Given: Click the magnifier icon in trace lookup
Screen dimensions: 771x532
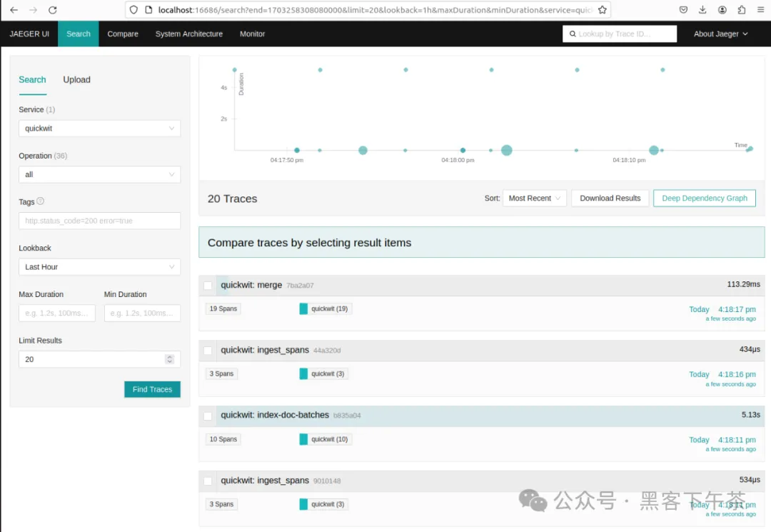Looking at the screenshot, I should [573, 34].
